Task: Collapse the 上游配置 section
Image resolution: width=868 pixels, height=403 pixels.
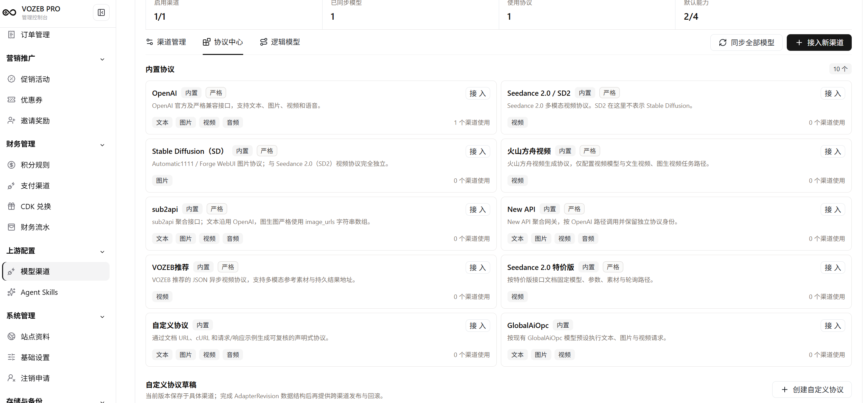Action: coord(102,252)
